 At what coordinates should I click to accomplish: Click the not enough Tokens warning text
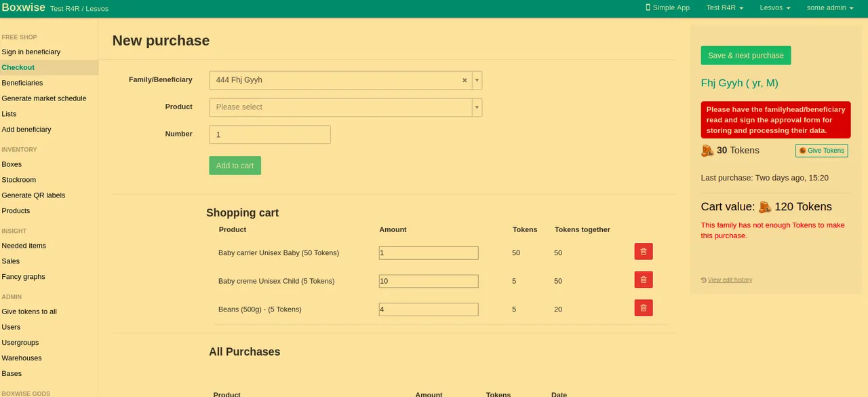[x=773, y=230]
